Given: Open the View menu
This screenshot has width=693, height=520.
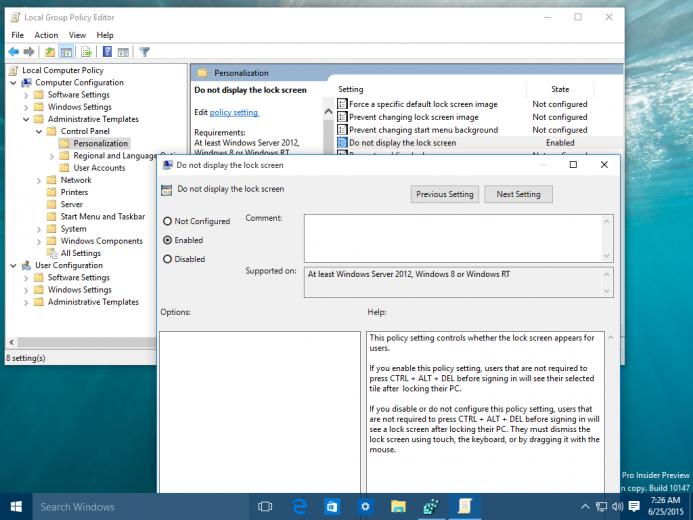Looking at the screenshot, I should tap(77, 35).
